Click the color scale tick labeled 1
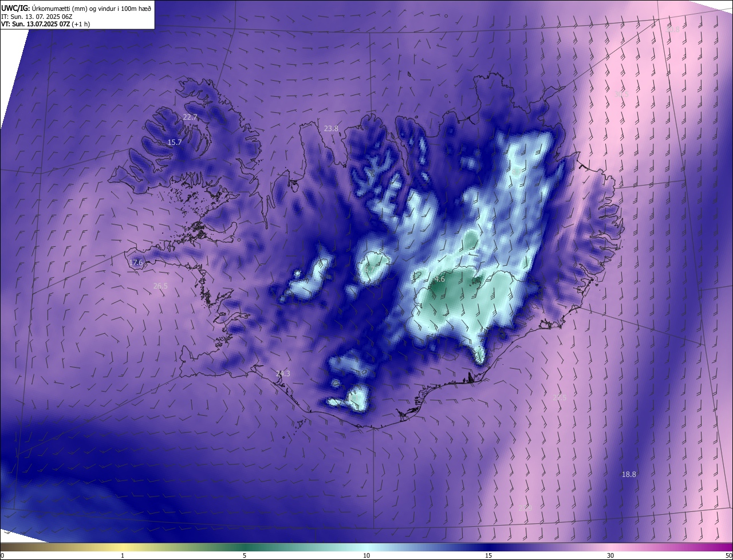This screenshot has width=733, height=560. 123,555
